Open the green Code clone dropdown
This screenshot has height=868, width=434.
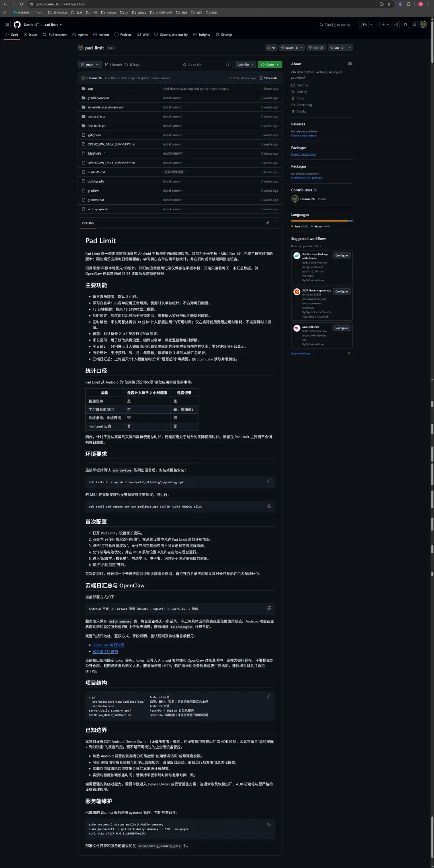pyautogui.click(x=270, y=65)
